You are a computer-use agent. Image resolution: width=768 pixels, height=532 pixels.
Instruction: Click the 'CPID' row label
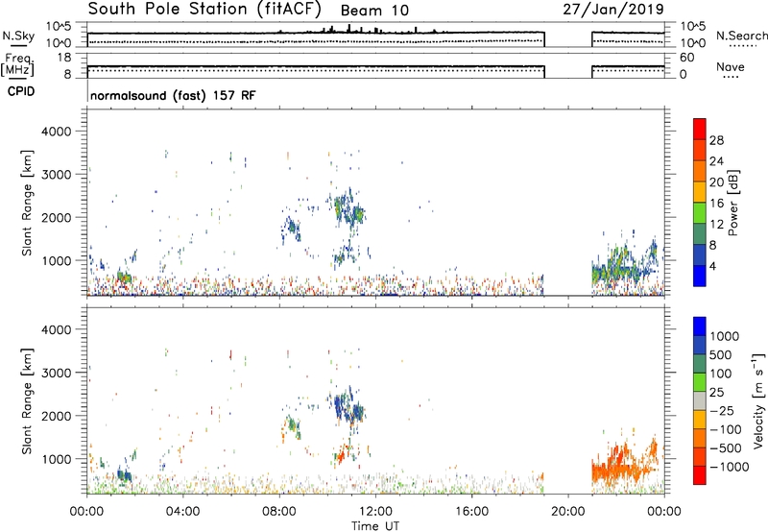21,91
